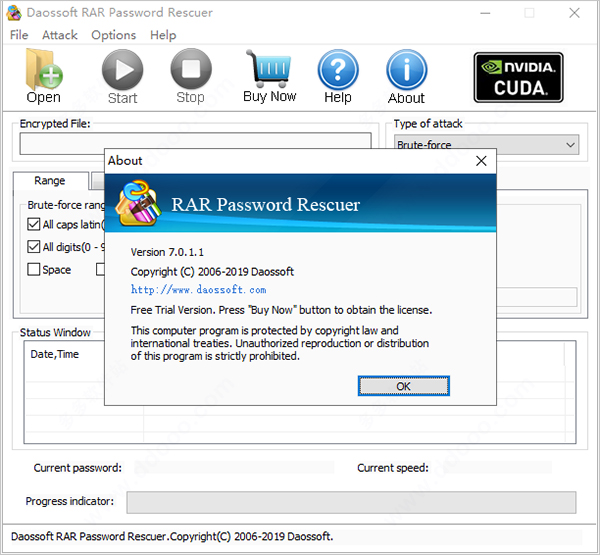Viewport: 600px width, 555px height.
Task: Click the status bar copyright text
Action: click(x=172, y=537)
